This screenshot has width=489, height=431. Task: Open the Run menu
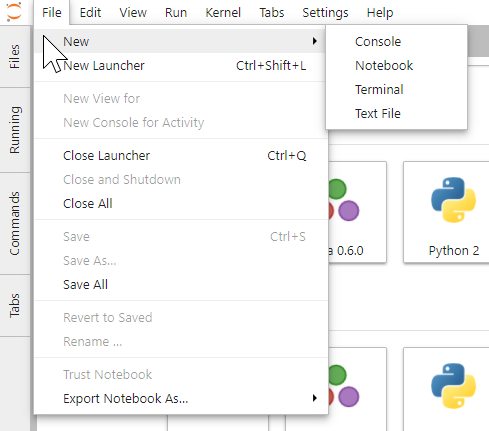[x=176, y=12]
